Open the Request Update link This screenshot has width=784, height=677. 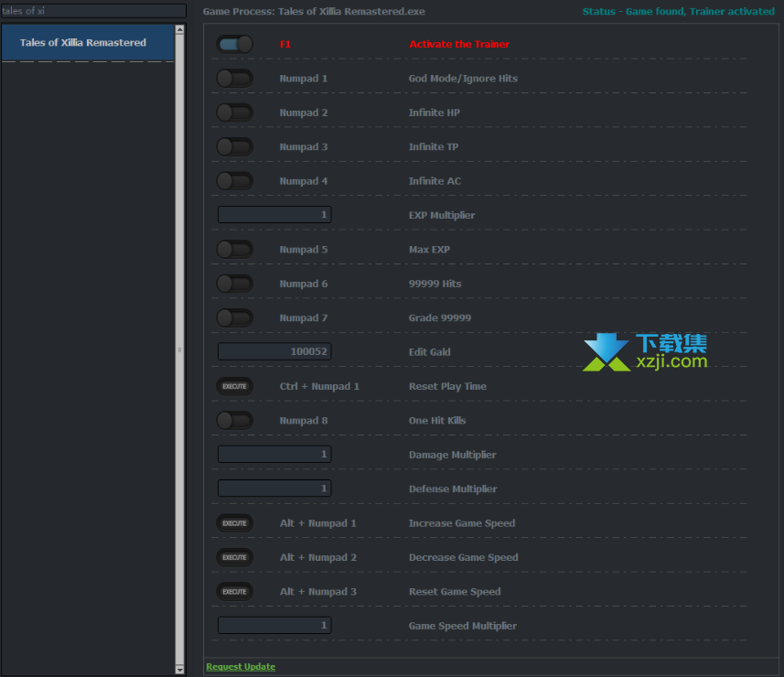[241, 667]
